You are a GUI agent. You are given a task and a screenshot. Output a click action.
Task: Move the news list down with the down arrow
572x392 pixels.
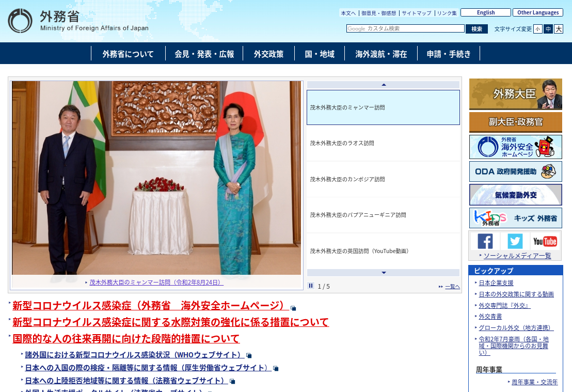coord(384,273)
